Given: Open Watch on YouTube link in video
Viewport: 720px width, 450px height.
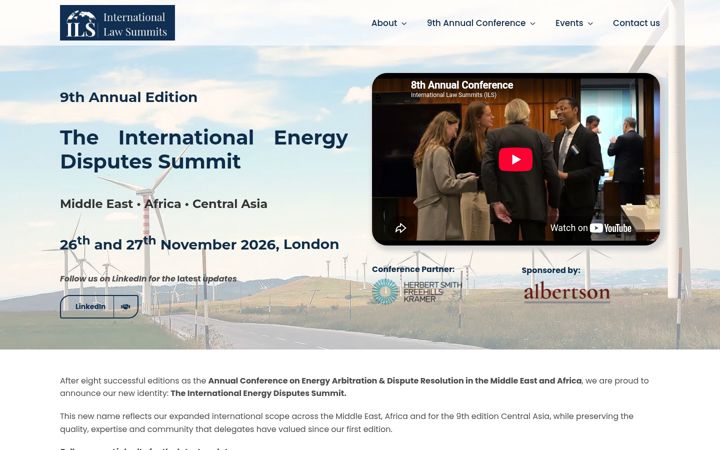Looking at the screenshot, I should [591, 228].
